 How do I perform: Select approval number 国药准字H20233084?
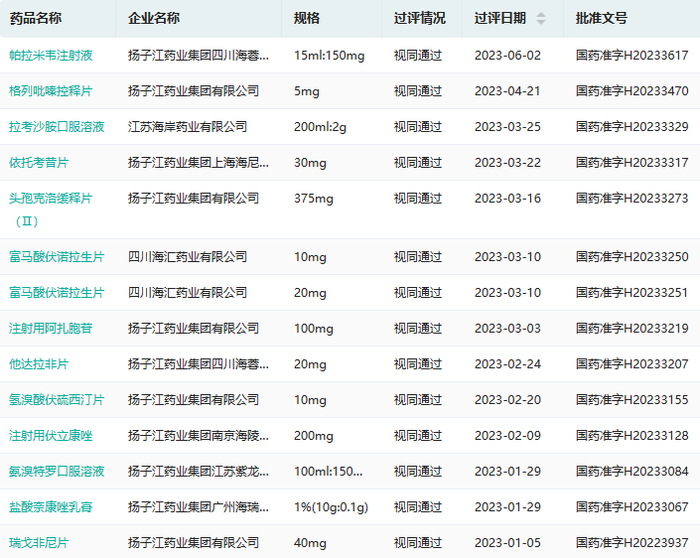click(632, 471)
